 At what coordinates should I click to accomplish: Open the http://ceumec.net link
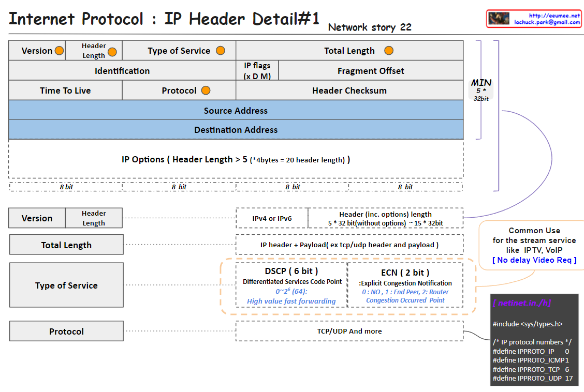554,16
